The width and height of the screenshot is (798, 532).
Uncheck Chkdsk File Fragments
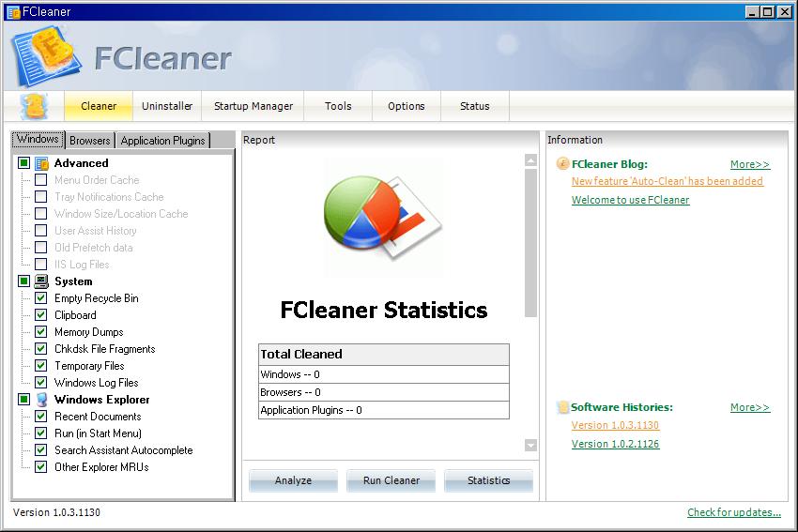point(40,348)
